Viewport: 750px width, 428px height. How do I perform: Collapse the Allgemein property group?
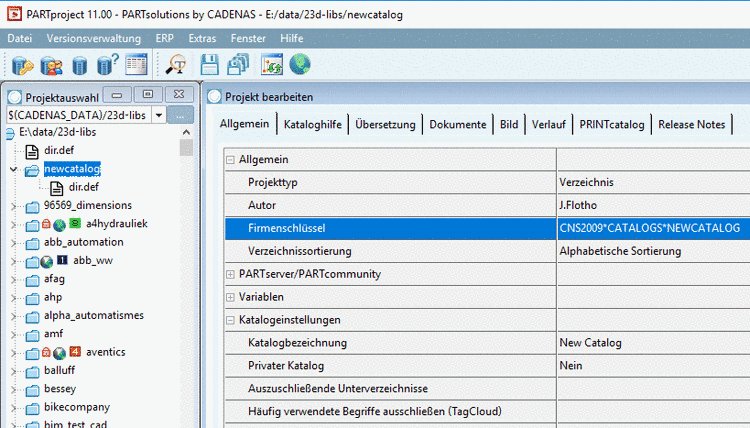tap(230, 160)
